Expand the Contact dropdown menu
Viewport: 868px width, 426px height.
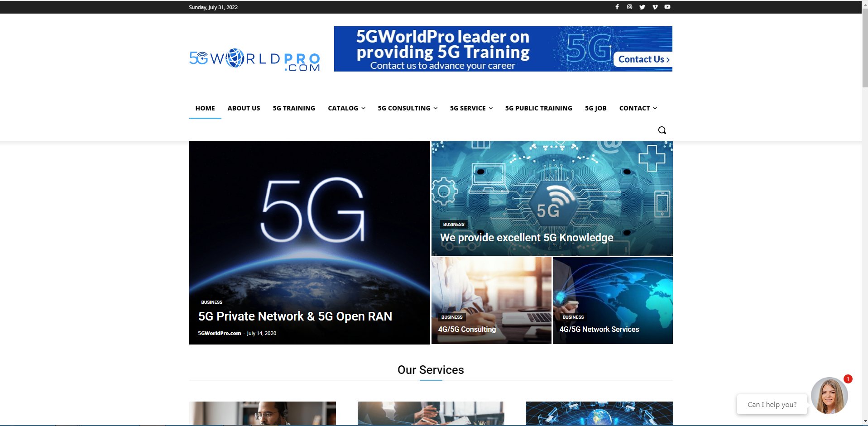pyautogui.click(x=638, y=108)
